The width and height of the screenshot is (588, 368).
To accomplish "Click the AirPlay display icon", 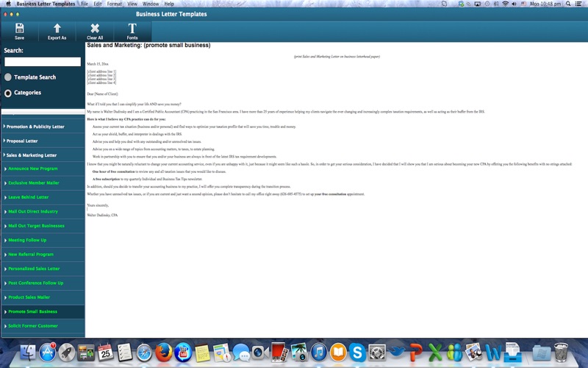I will coord(477,4).
